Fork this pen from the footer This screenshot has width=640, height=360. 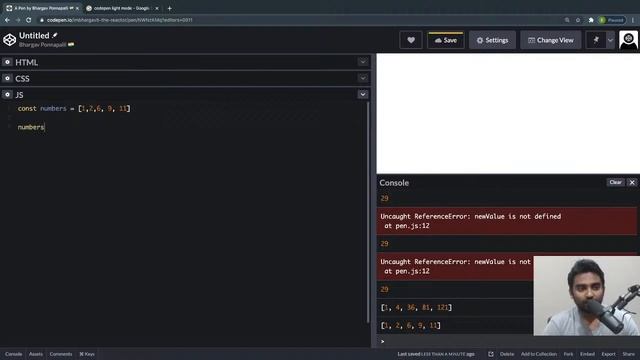(x=569, y=354)
